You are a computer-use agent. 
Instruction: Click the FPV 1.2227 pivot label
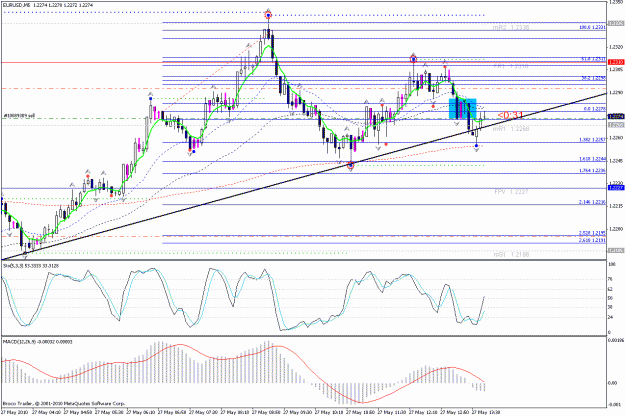point(511,192)
